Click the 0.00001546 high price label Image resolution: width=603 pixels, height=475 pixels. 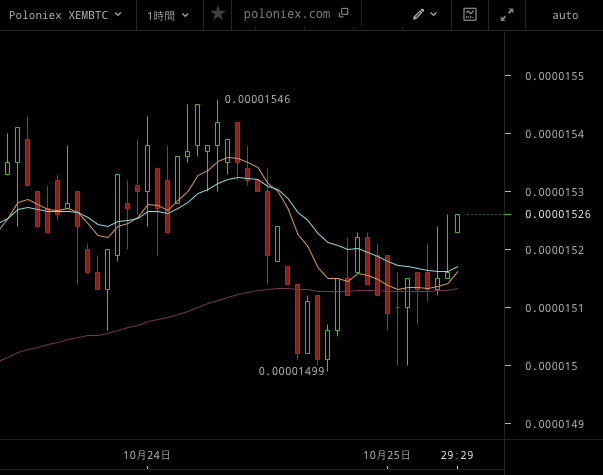tap(257, 99)
